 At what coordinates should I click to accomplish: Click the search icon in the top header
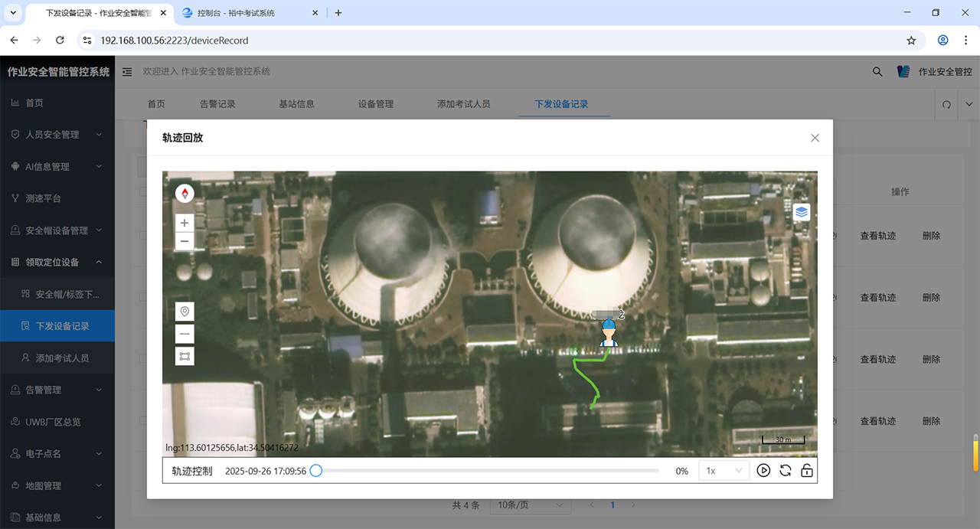click(x=877, y=71)
